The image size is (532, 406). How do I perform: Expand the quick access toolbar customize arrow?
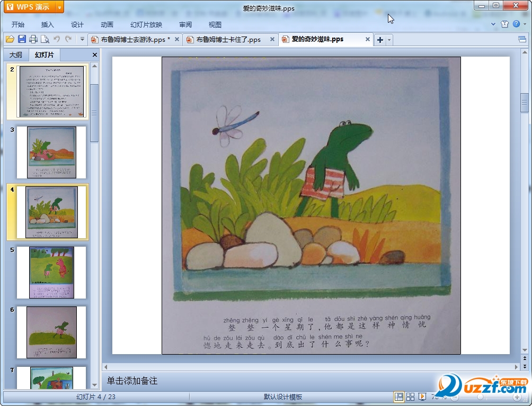82,39
